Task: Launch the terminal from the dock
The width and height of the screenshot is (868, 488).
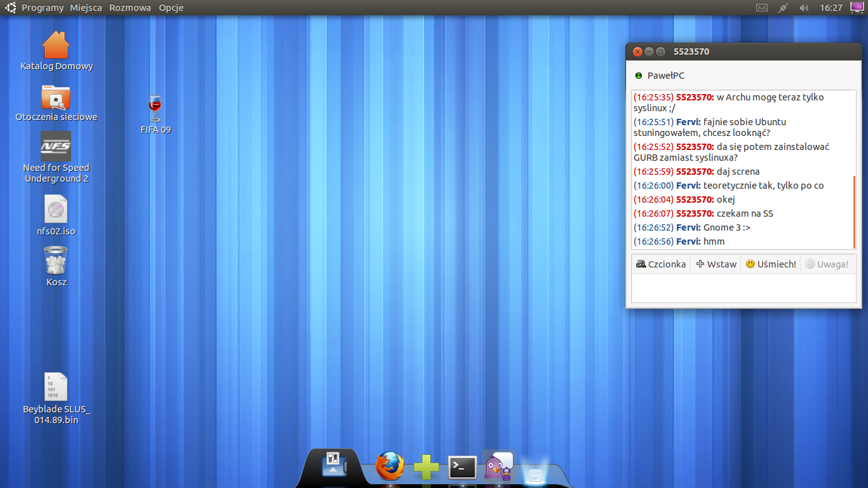Action: click(462, 468)
